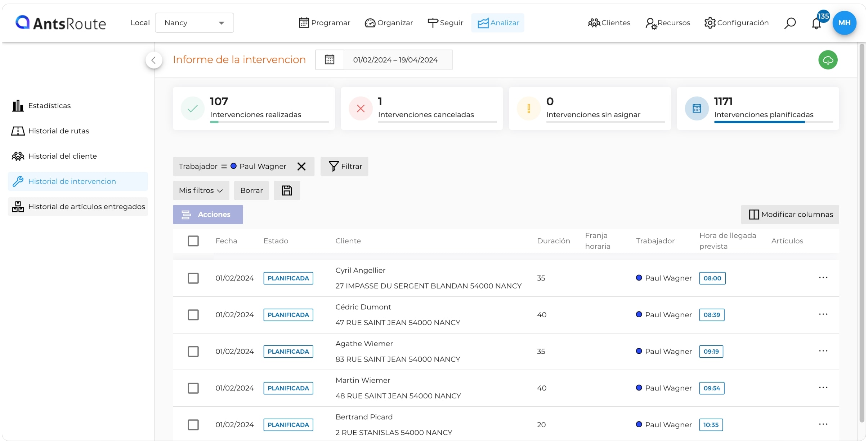
Task: Open the Acciones menu button
Action: (208, 215)
